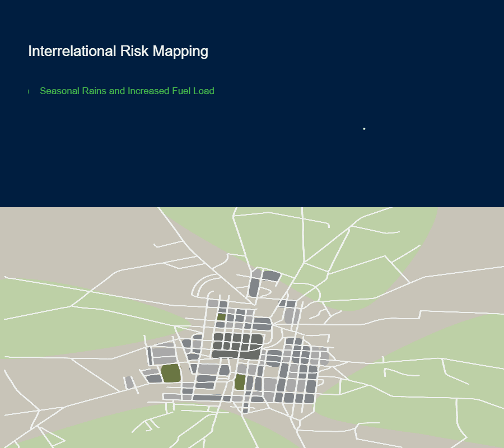
Task: Click the small slanted gray block far west
Action: pyautogui.click(x=129, y=383)
